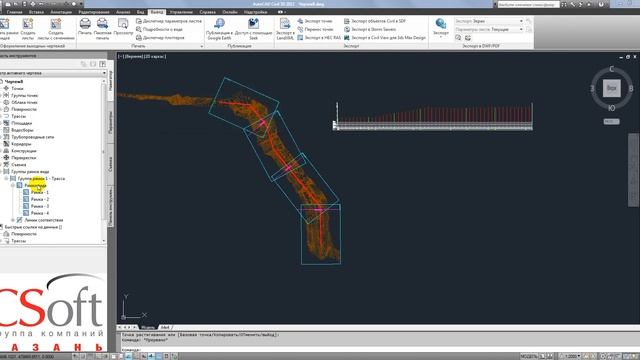This screenshot has width=640, height=360.
Task: Open Диспетчер плоттеров
Action: click(160, 38)
